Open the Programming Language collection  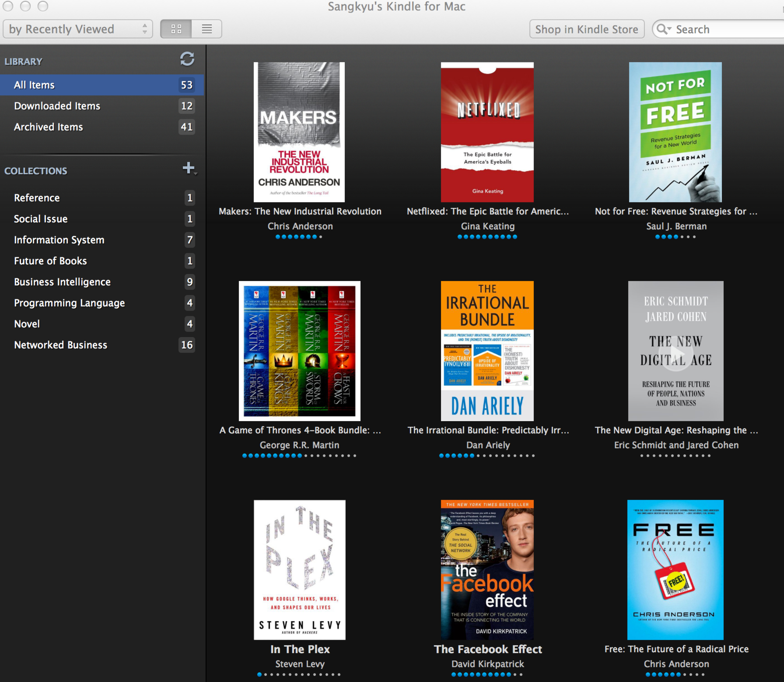click(x=69, y=303)
